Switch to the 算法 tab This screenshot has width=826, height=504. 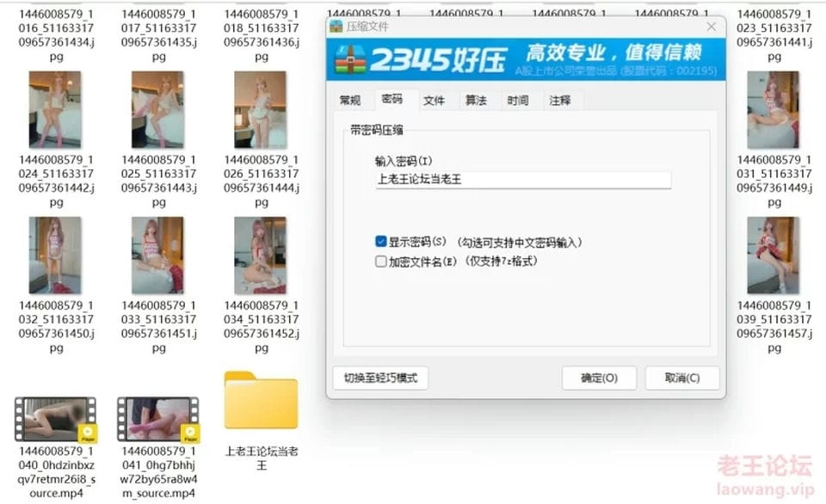[x=476, y=101]
